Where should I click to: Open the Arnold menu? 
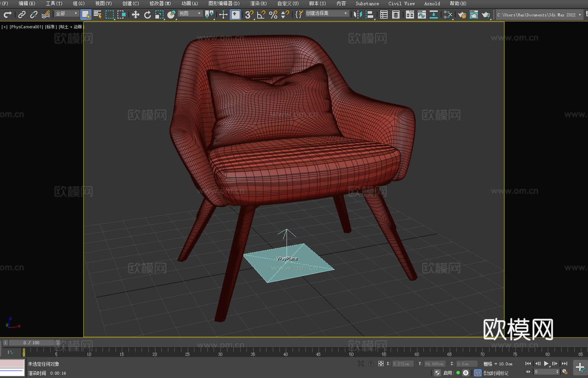(x=432, y=3)
